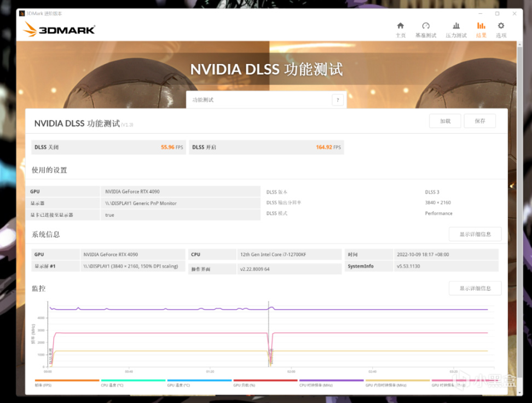Toggle the 帧率 (FPS) legend series

tap(67, 383)
